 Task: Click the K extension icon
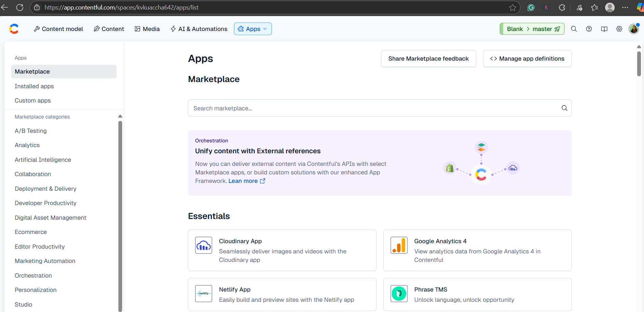coord(546,7)
